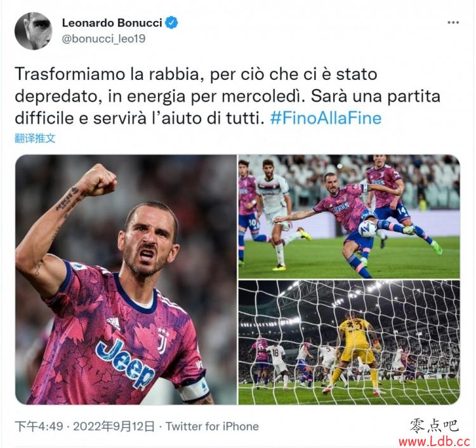The width and height of the screenshot is (476, 448).
Task: Click the 2022年9月12日 date text
Action: (x=114, y=426)
